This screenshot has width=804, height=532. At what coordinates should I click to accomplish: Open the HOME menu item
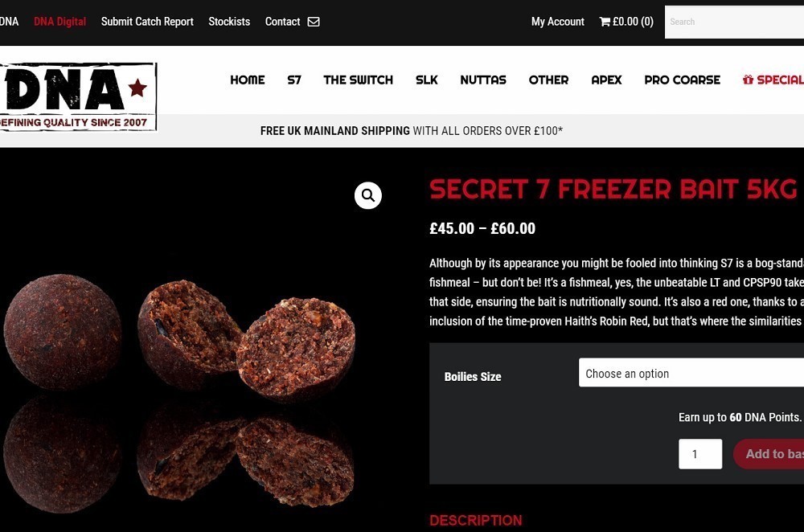pyautogui.click(x=247, y=80)
